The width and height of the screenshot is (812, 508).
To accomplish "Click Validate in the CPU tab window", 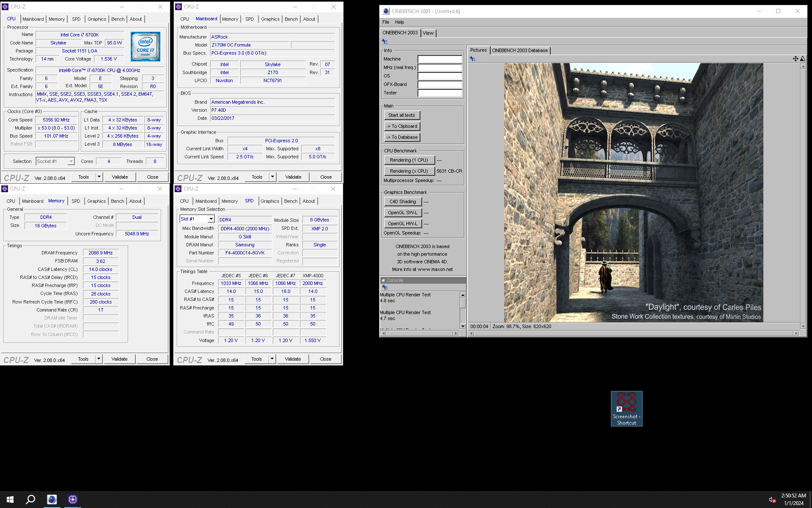I will (x=120, y=177).
